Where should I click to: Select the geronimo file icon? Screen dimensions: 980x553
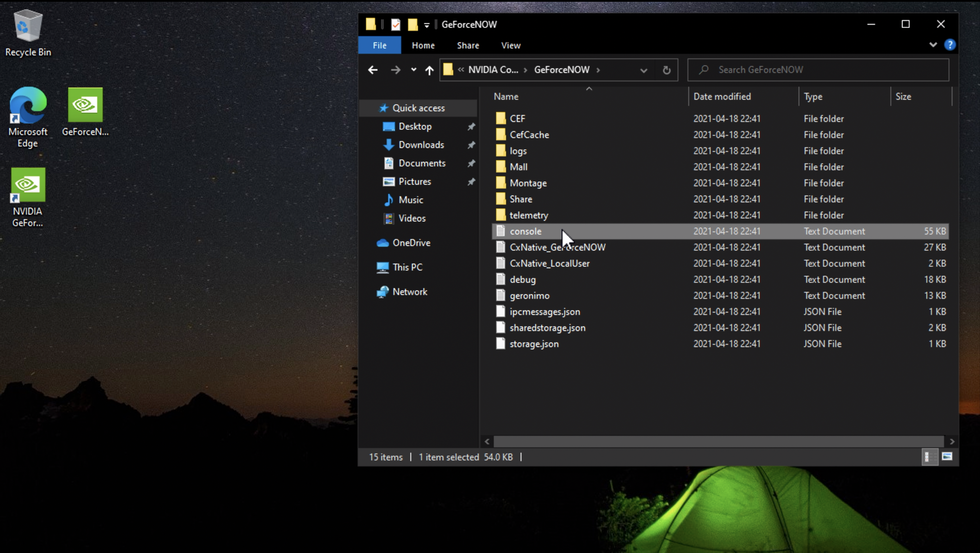coord(501,295)
